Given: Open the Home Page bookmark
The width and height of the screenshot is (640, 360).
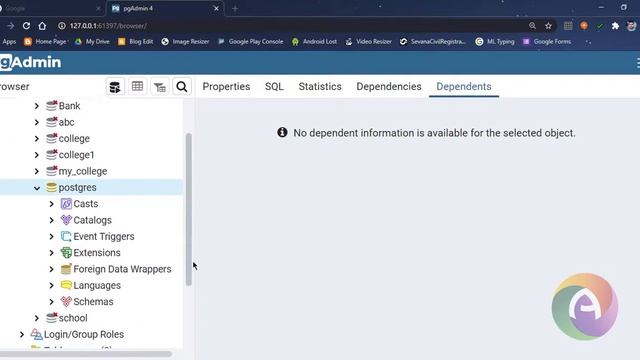Looking at the screenshot, I should (x=45, y=41).
